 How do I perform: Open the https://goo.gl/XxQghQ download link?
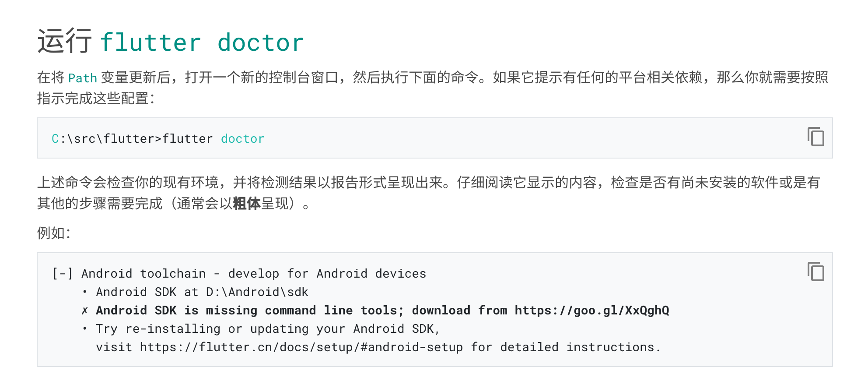[592, 310]
